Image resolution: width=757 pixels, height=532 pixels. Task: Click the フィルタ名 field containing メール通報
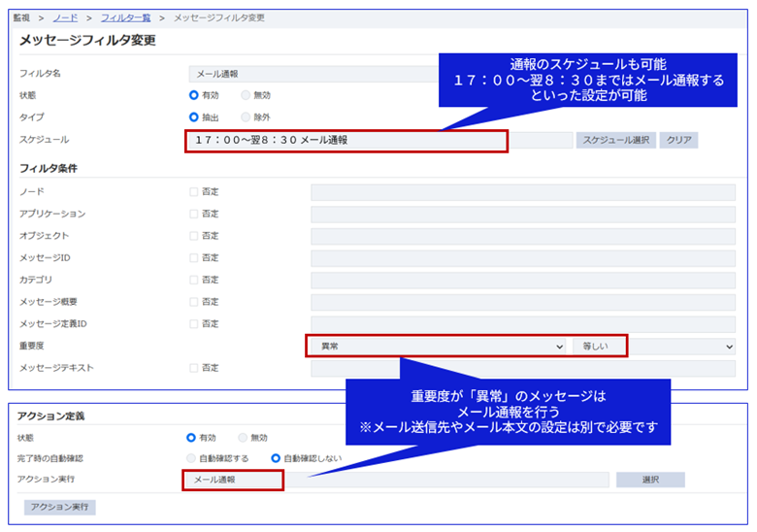pos(311,74)
